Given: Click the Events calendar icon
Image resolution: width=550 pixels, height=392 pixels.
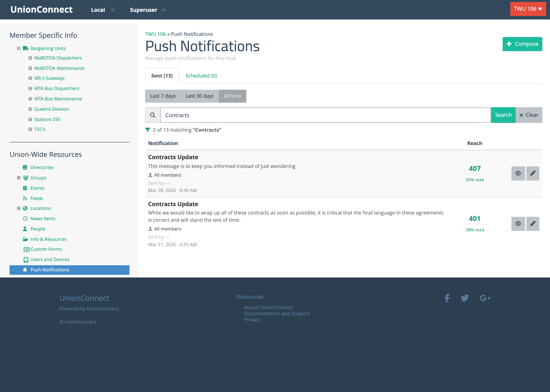Looking at the screenshot, I should click(x=25, y=188).
